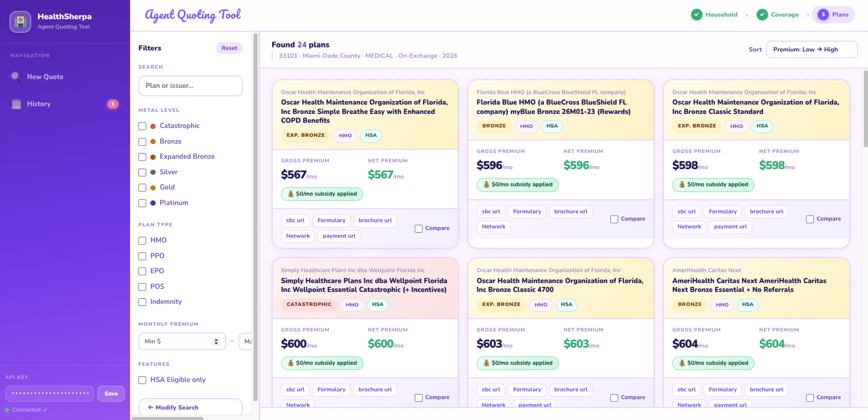Open brochure url for Oscar Bronze Classic Standard

(767, 212)
